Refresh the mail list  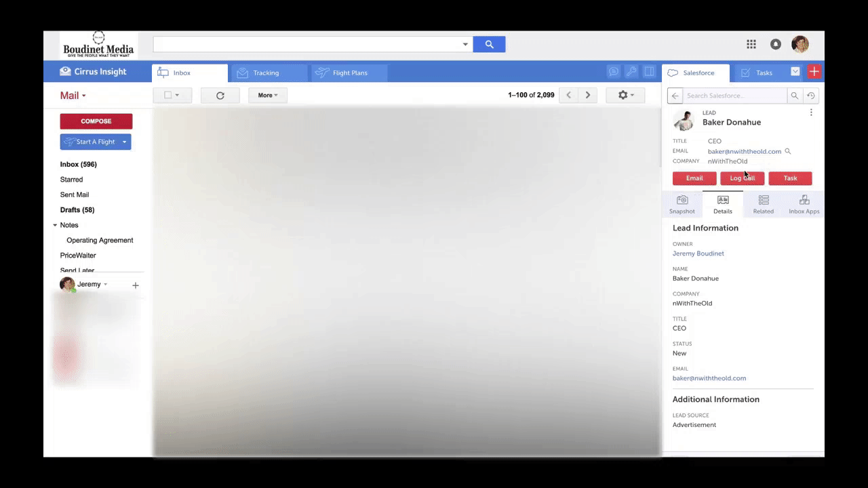220,96
